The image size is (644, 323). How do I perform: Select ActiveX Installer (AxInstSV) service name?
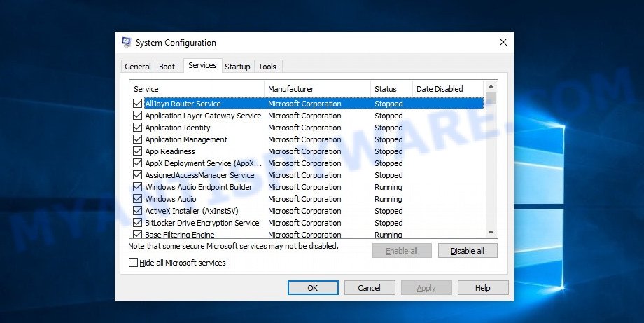point(192,211)
